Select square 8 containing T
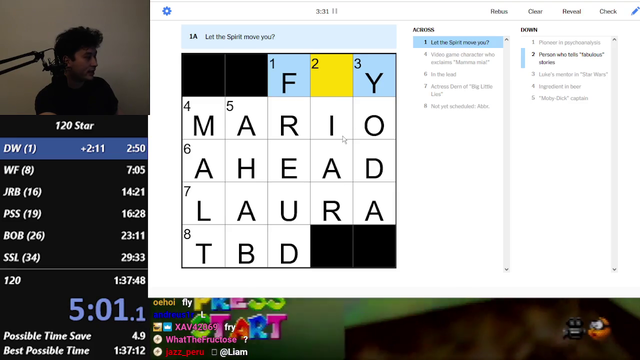This screenshot has width=640, height=360. [x=203, y=246]
